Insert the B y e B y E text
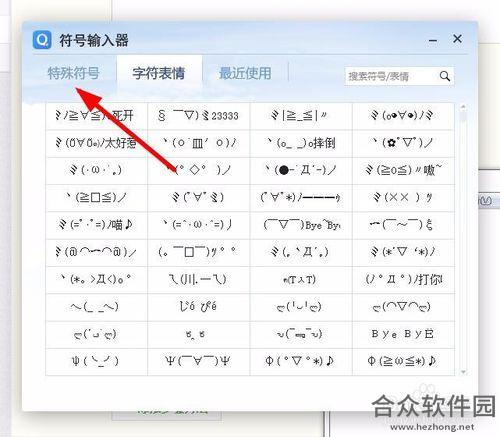Screen dimensions: 500x437 (403, 334)
